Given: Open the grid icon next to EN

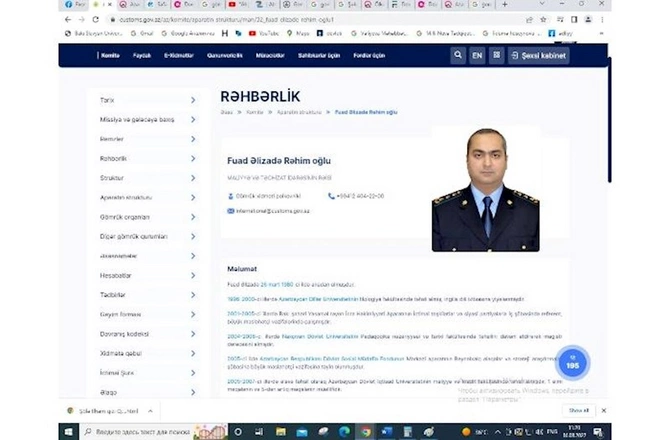Looking at the screenshot, I should click(497, 55).
